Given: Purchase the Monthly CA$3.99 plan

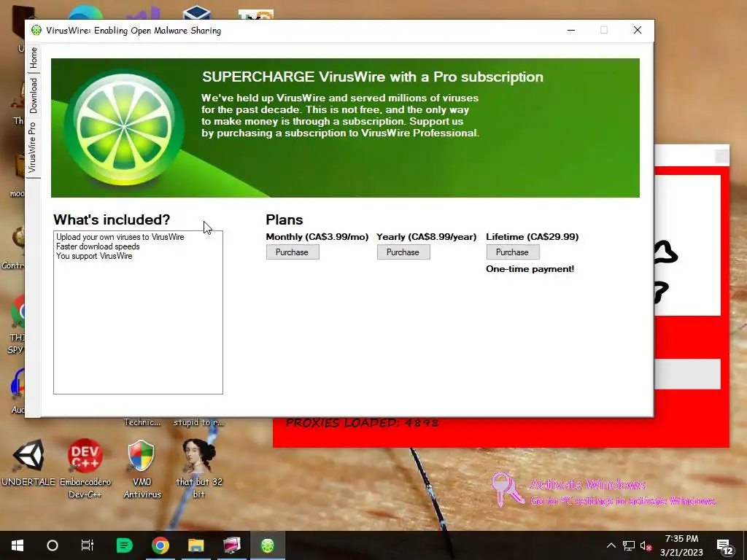Looking at the screenshot, I should (x=293, y=252).
